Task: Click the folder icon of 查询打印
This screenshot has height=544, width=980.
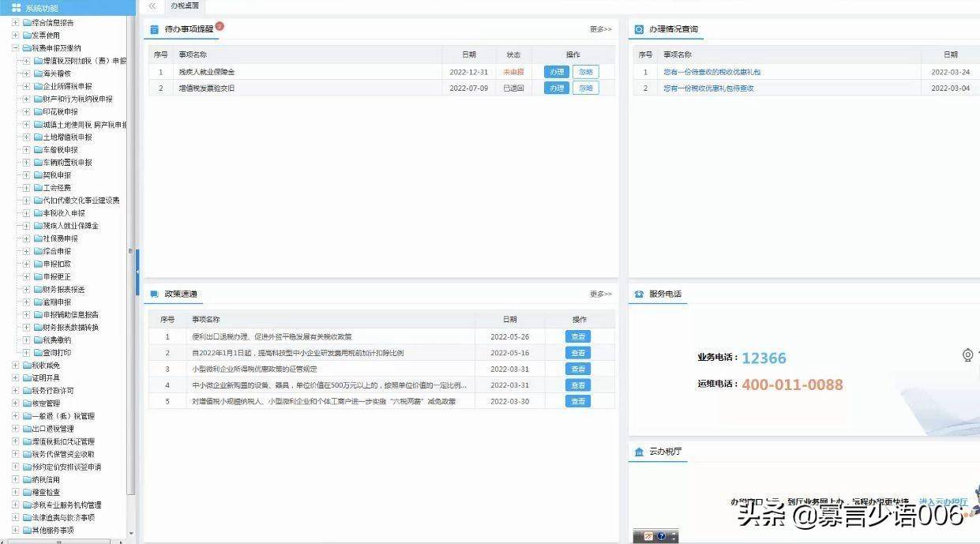Action: coord(38,352)
